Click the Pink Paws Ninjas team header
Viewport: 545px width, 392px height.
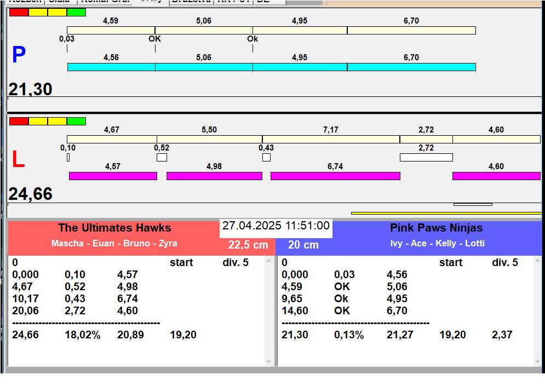[x=436, y=228]
